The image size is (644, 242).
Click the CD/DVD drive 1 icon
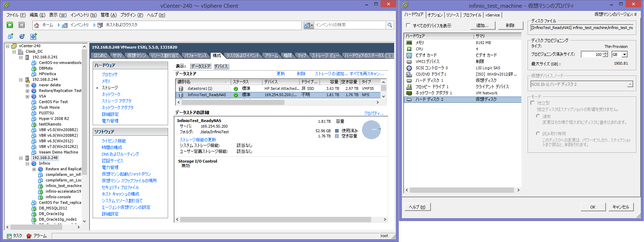click(409, 74)
